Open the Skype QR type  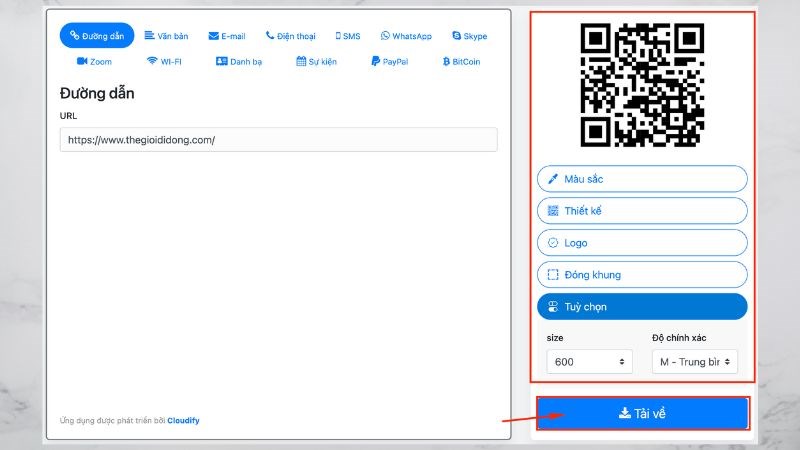pyautogui.click(x=469, y=36)
